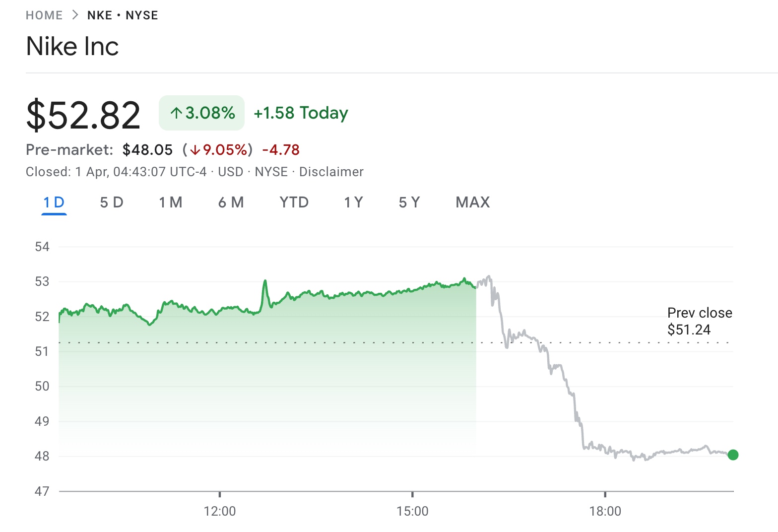Image resolution: width=778 pixels, height=532 pixels.
Task: Select the 1D time range
Action: tap(54, 202)
